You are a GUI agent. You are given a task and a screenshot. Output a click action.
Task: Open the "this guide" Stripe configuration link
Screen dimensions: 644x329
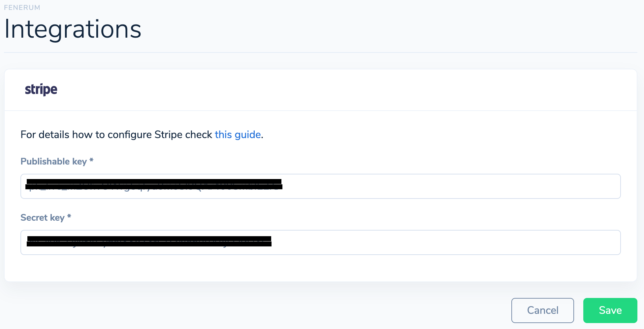click(x=238, y=134)
